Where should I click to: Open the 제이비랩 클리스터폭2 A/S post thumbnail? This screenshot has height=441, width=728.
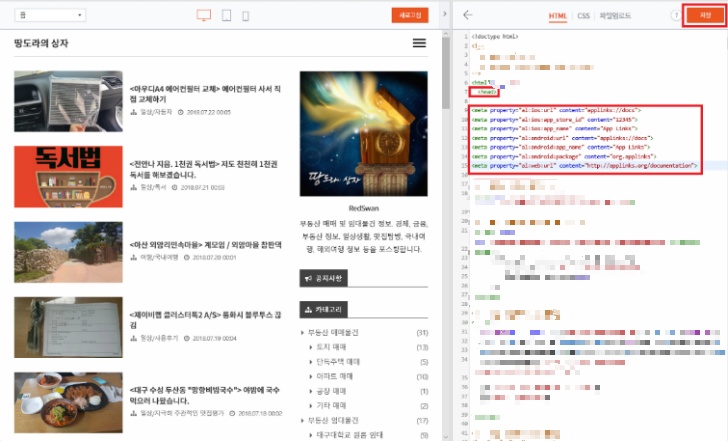tap(68, 327)
